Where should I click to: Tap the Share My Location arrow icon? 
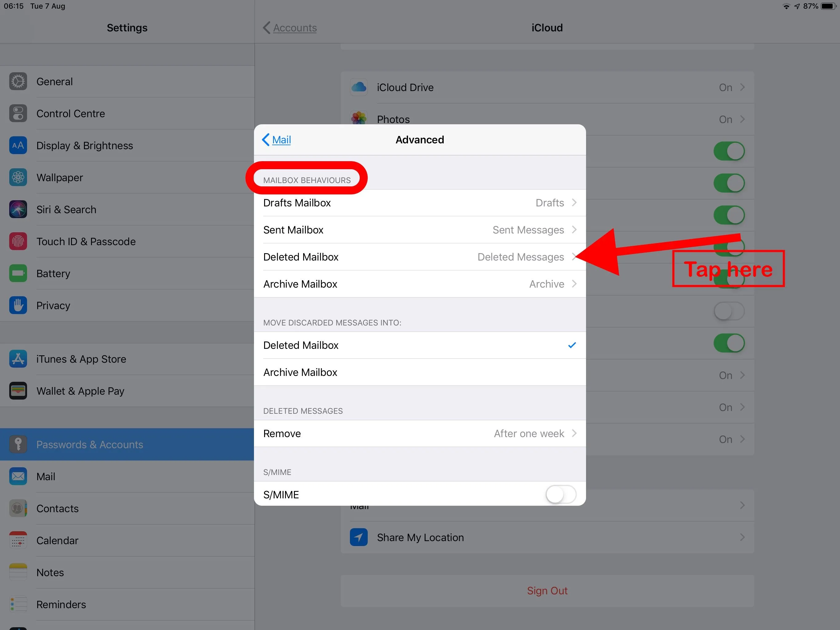point(359,537)
